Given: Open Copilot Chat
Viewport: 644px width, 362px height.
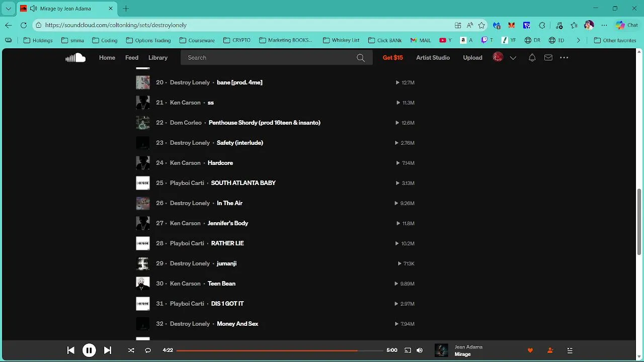Looking at the screenshot, I should (627, 25).
